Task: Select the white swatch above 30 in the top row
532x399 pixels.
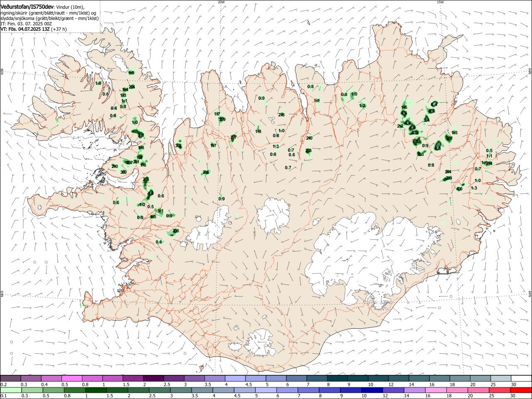Action: 521,378
